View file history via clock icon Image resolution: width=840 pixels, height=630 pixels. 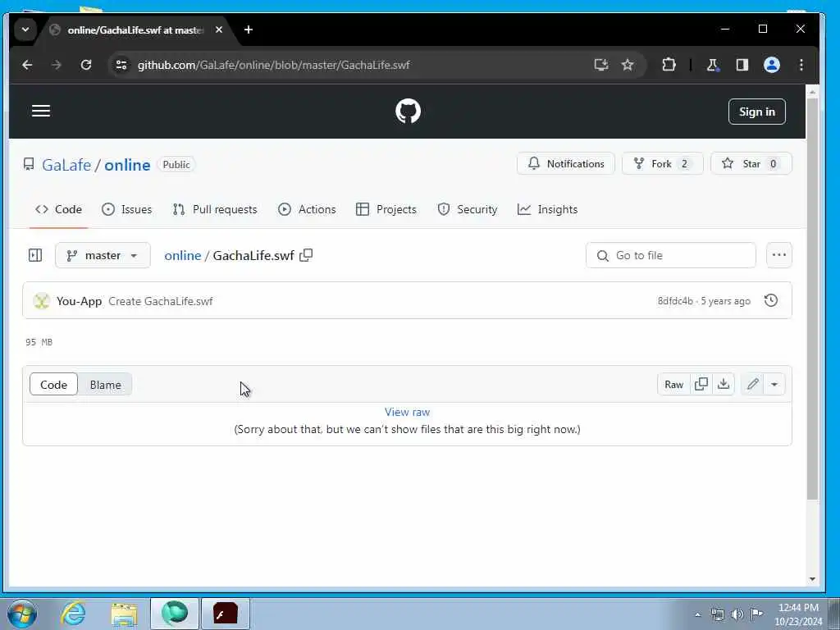[771, 300]
